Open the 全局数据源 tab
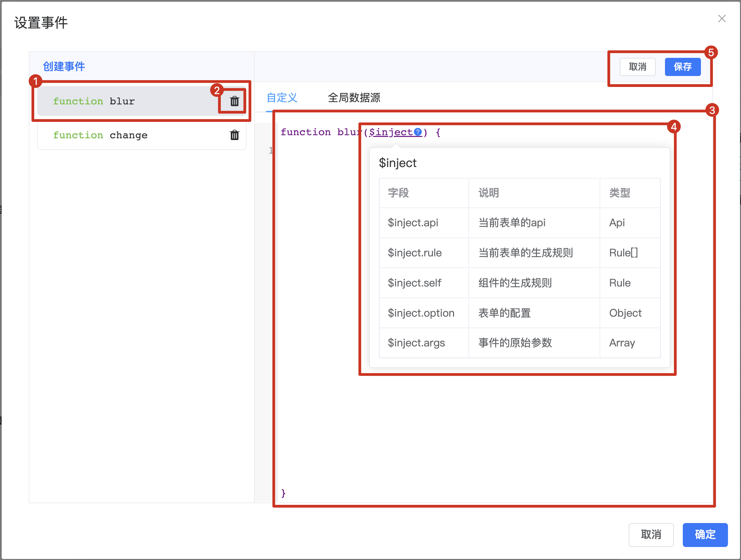Image resolution: width=741 pixels, height=560 pixels. tap(354, 98)
